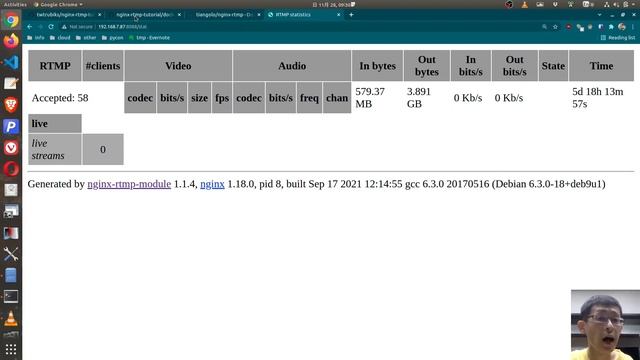The image size is (640, 360).
Task: Click the Video column header
Action: (x=178, y=66)
